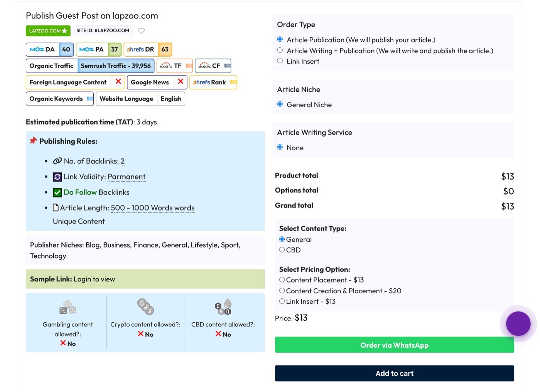Click the ahrefs DR 63 badge

148,49
